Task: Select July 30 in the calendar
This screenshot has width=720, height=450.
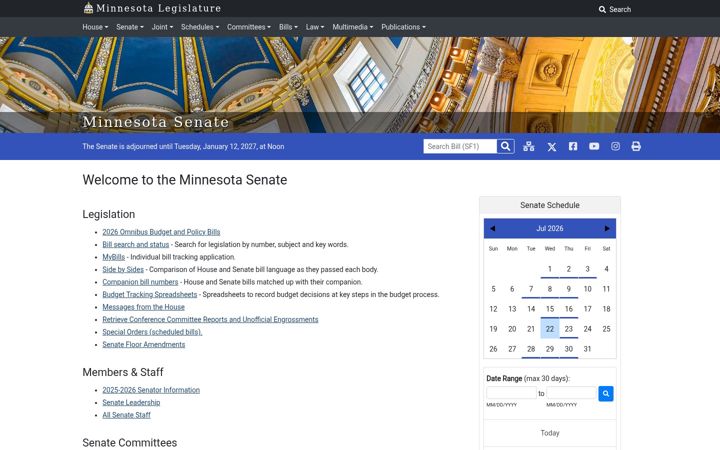Action: 568,349
